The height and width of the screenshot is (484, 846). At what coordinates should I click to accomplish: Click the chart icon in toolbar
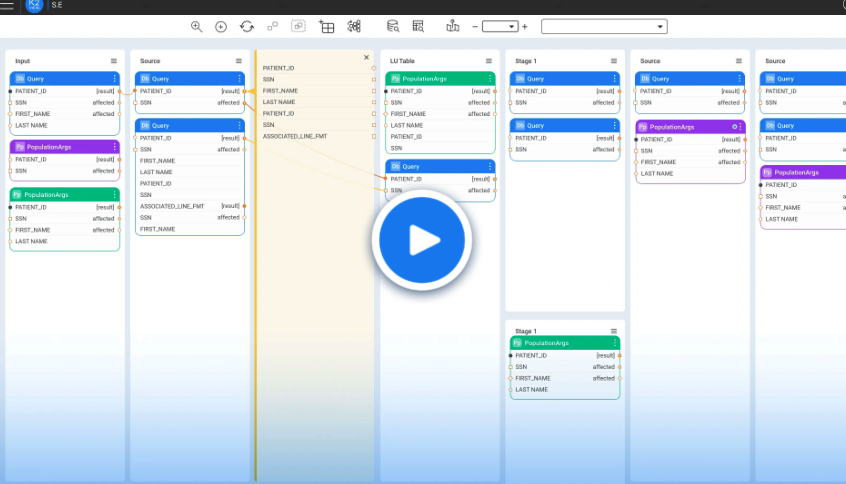point(452,27)
